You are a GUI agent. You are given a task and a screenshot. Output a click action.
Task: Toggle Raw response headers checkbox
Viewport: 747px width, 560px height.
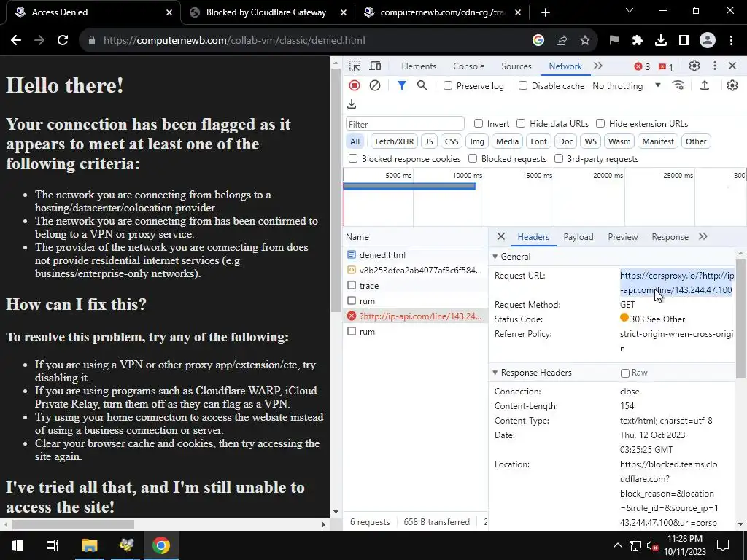pos(625,373)
